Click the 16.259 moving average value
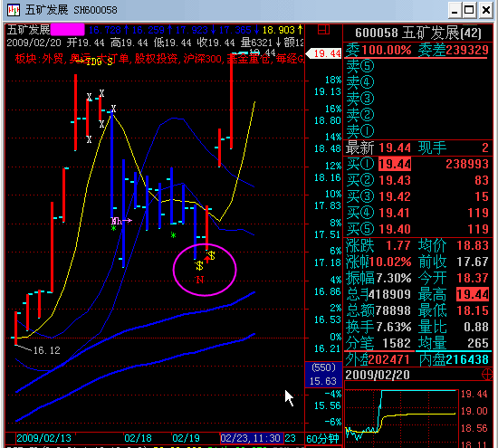 (148, 30)
